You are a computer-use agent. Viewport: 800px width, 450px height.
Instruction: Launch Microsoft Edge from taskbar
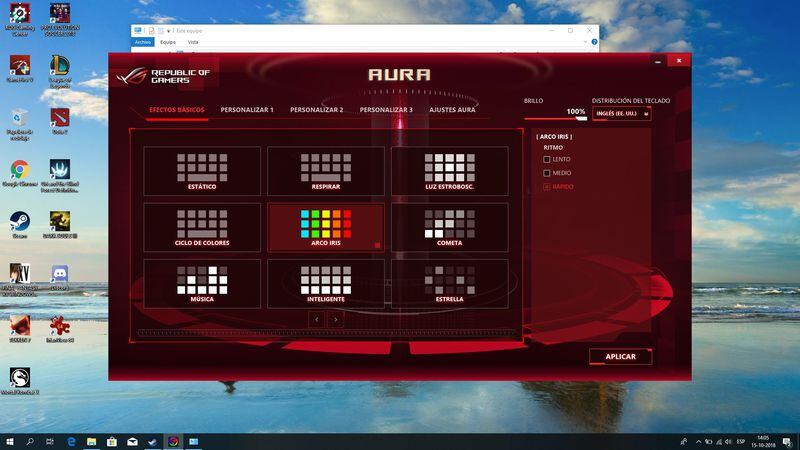pyautogui.click(x=71, y=442)
